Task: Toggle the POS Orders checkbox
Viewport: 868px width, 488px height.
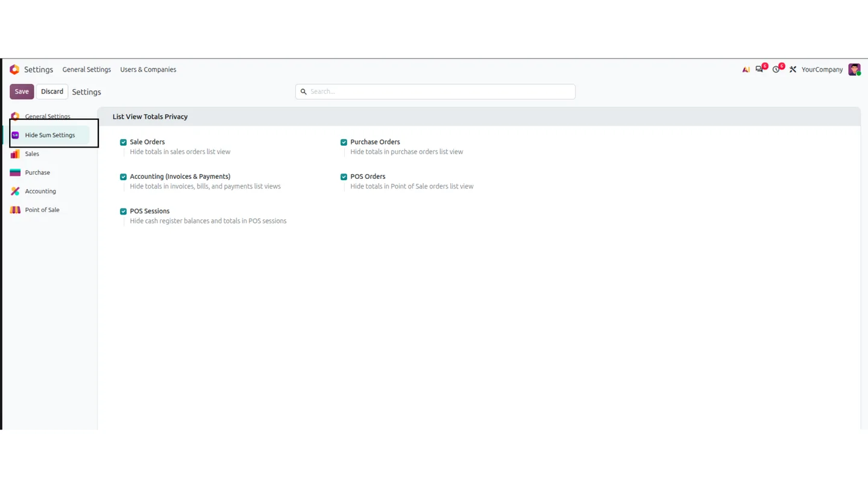Action: pos(344,177)
